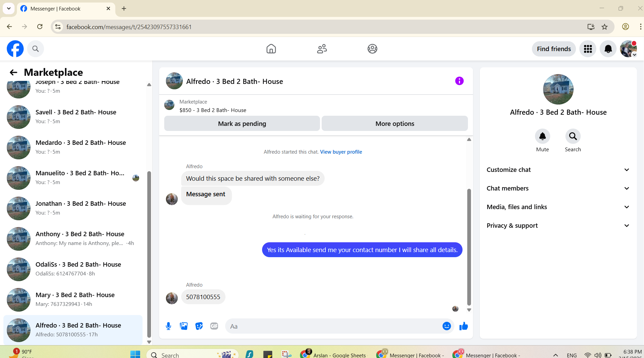Install app icon in address bar
Viewport: 644px width, 358px height.
pyautogui.click(x=591, y=27)
